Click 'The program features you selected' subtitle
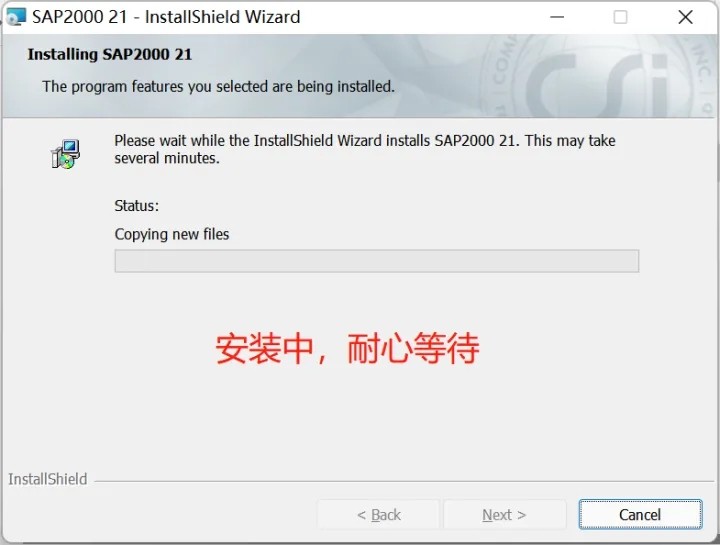The width and height of the screenshot is (720, 545). [x=219, y=86]
